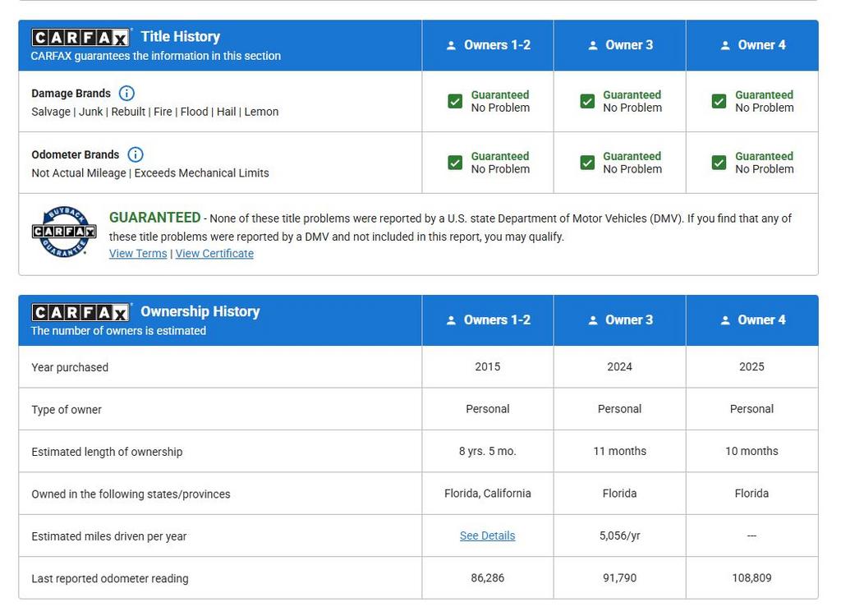The image size is (841, 616).
Task: Open the View Certificate link
Action: click(214, 254)
